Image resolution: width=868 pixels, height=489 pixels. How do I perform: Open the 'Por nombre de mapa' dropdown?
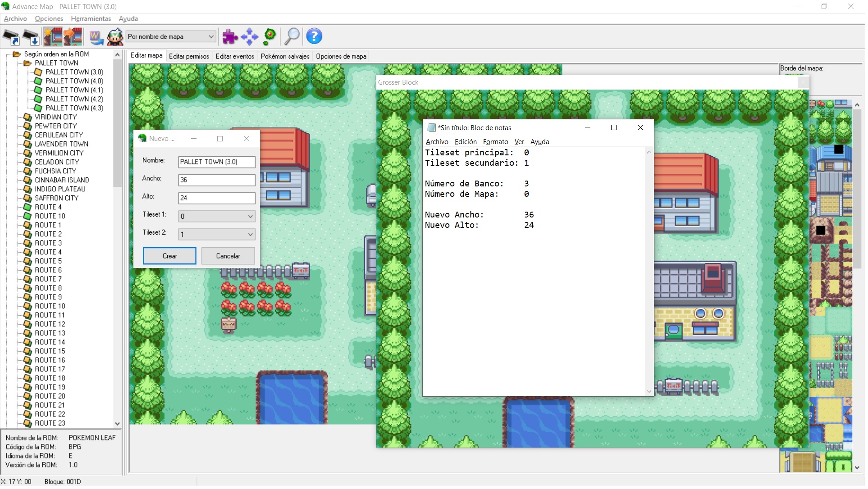[x=171, y=37]
